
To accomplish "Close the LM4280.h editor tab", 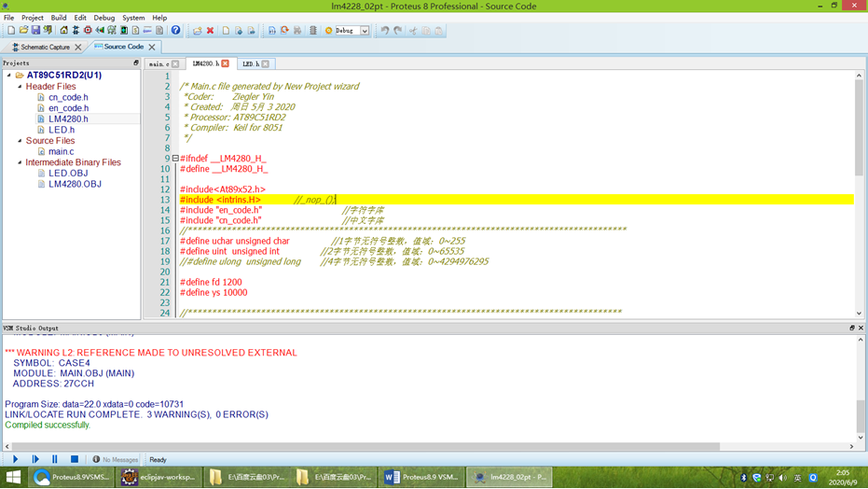I will coord(226,63).
